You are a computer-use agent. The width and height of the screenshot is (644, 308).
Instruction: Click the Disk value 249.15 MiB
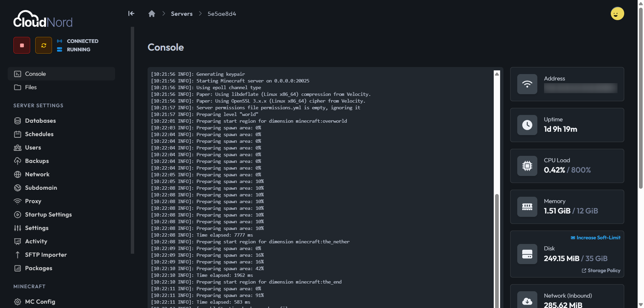(x=561, y=259)
